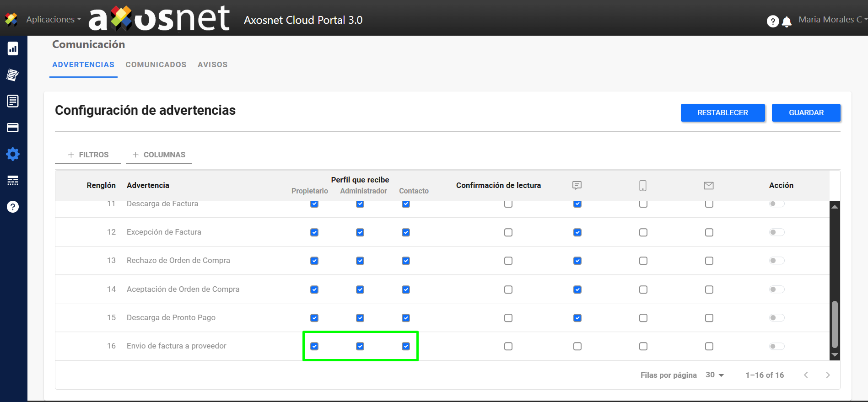This screenshot has width=868, height=402.
Task: Click the Guardar button
Action: click(806, 113)
